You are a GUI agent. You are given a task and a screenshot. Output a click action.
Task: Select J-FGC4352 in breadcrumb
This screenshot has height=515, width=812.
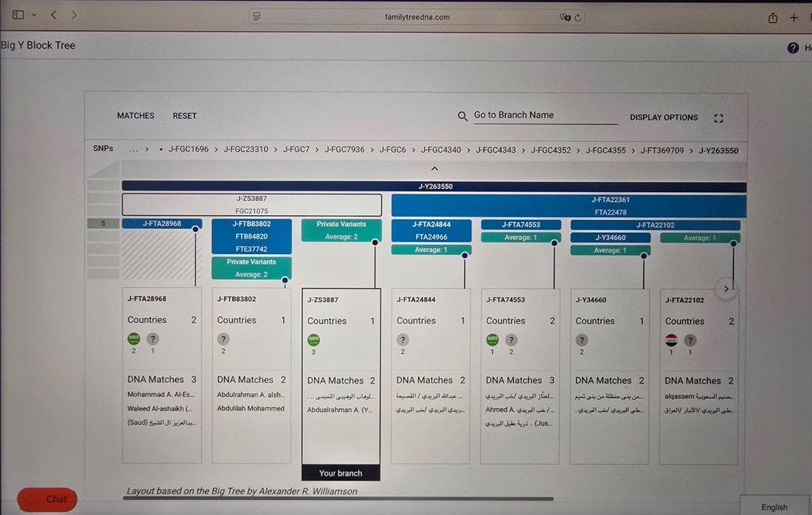point(551,150)
